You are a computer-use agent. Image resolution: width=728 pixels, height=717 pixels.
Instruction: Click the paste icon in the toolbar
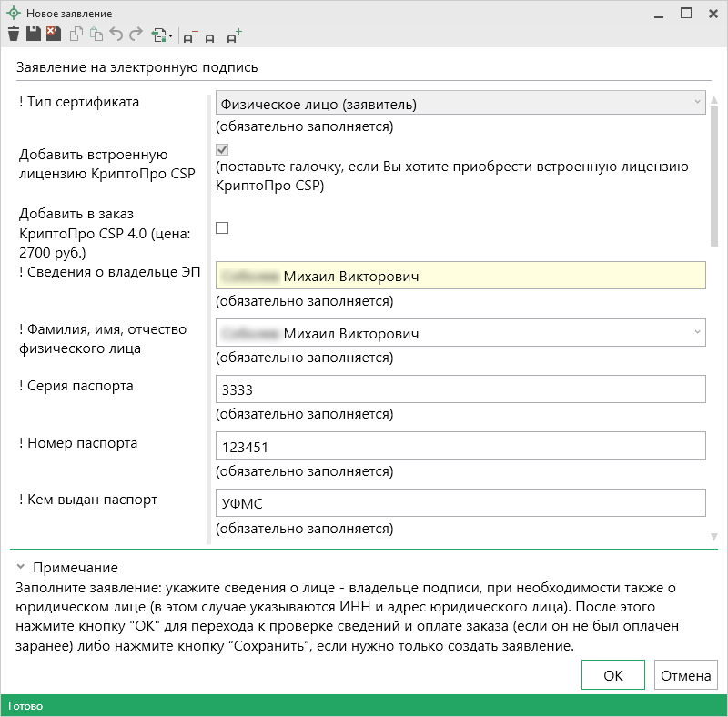tap(96, 35)
